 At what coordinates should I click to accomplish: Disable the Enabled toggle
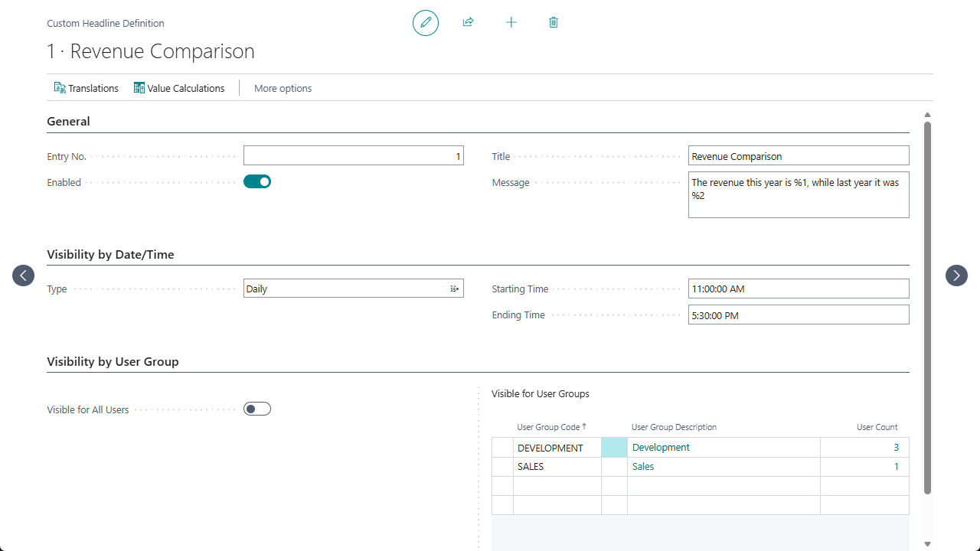pos(257,181)
